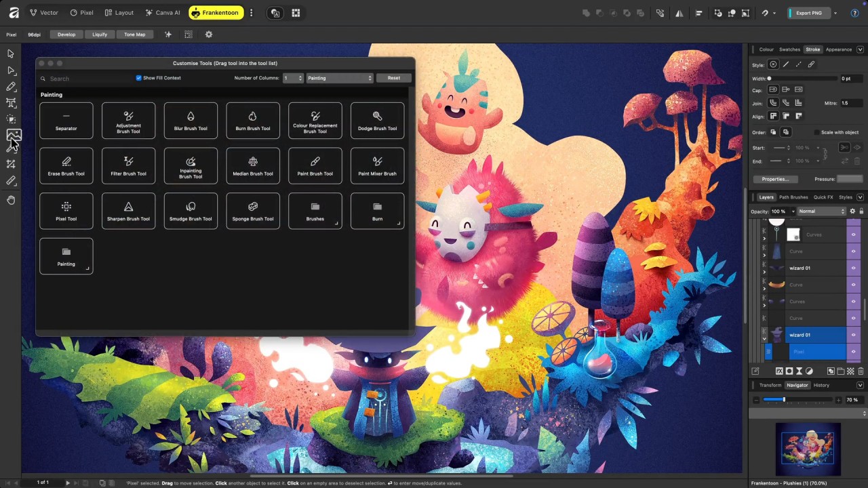This screenshot has width=868, height=488.
Task: Toggle Scale with object checkbox
Action: click(x=816, y=132)
